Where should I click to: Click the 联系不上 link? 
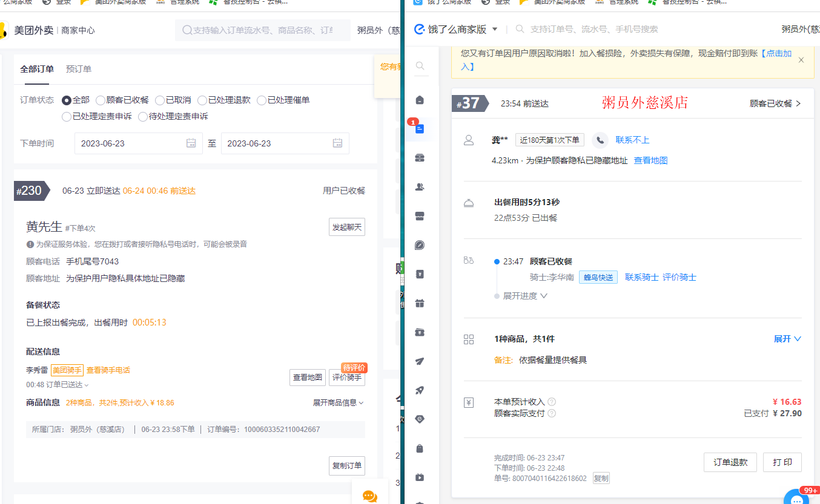(632, 140)
